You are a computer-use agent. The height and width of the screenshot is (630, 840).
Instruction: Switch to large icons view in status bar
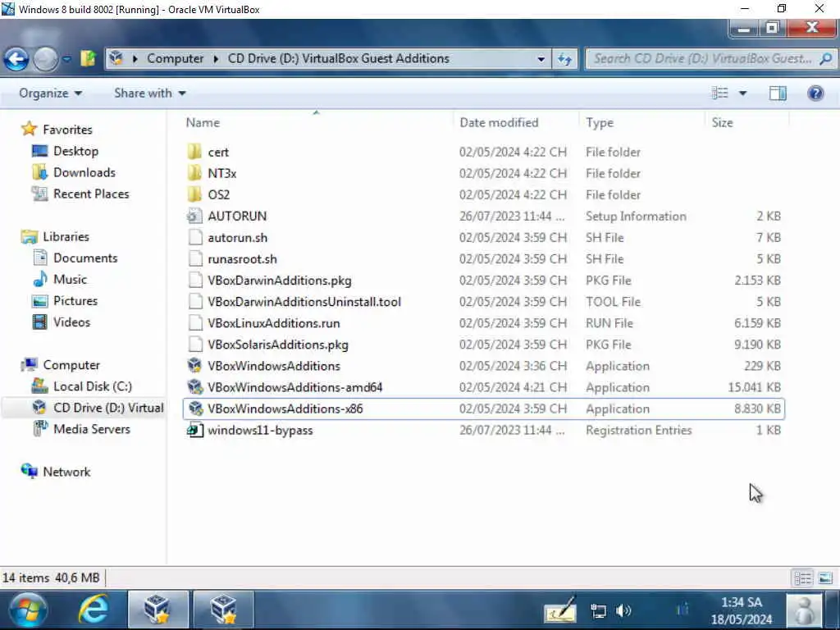(x=826, y=578)
